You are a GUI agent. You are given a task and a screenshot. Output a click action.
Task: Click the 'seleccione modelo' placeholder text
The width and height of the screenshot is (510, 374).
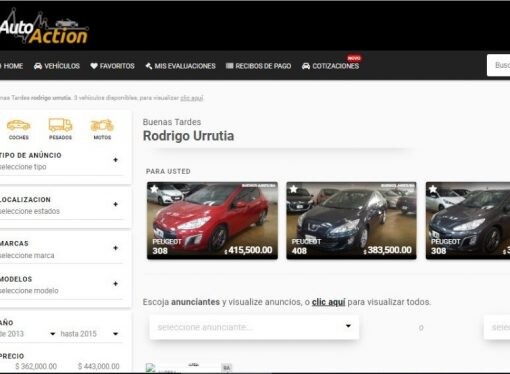point(29,291)
